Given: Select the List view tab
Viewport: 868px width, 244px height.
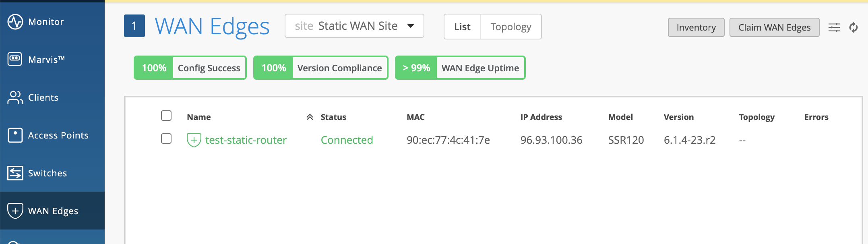Looking at the screenshot, I should point(462,27).
